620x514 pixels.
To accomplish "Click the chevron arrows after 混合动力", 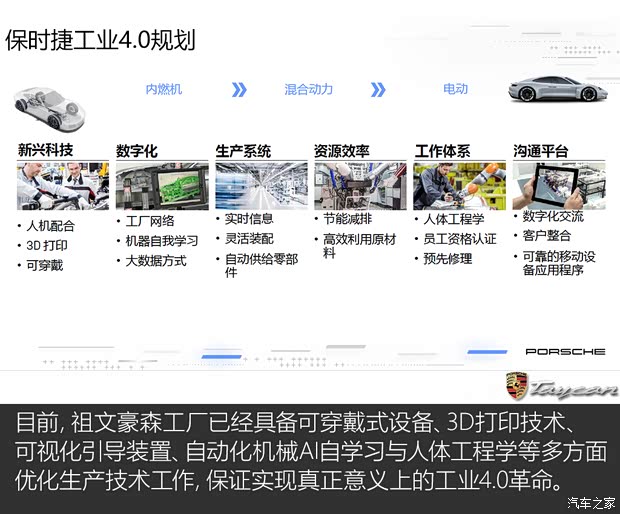I will pyautogui.click(x=378, y=90).
